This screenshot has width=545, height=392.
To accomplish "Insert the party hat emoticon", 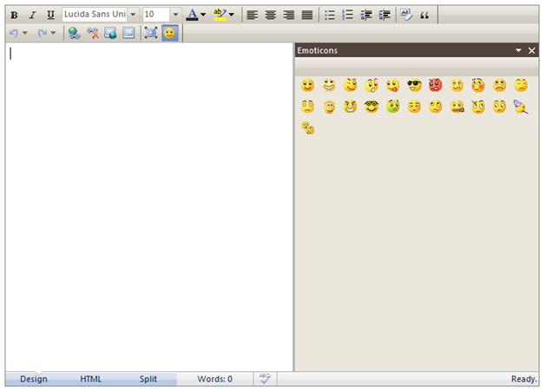I will (520, 107).
